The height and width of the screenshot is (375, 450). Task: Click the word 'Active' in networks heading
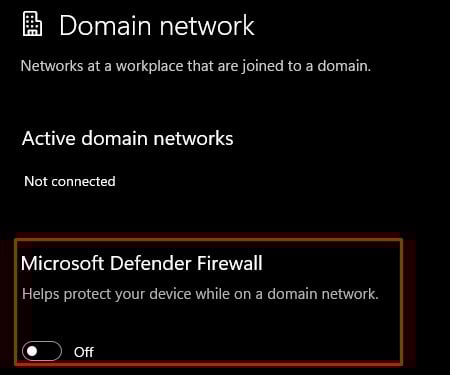point(49,138)
